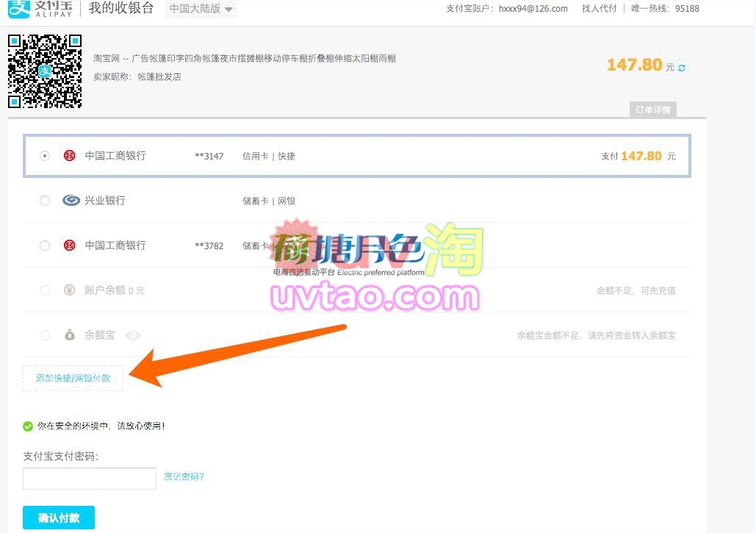Select ICBC credit card **3147 radio button

(x=45, y=156)
